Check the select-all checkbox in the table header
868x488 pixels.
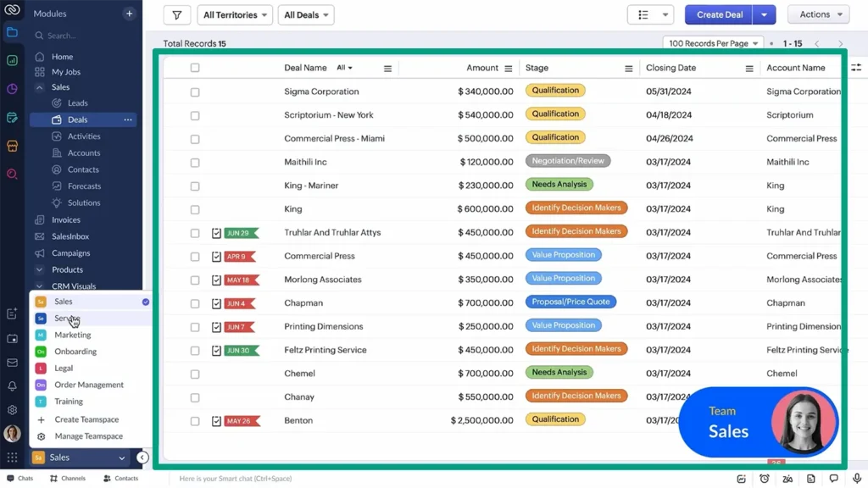[195, 67]
